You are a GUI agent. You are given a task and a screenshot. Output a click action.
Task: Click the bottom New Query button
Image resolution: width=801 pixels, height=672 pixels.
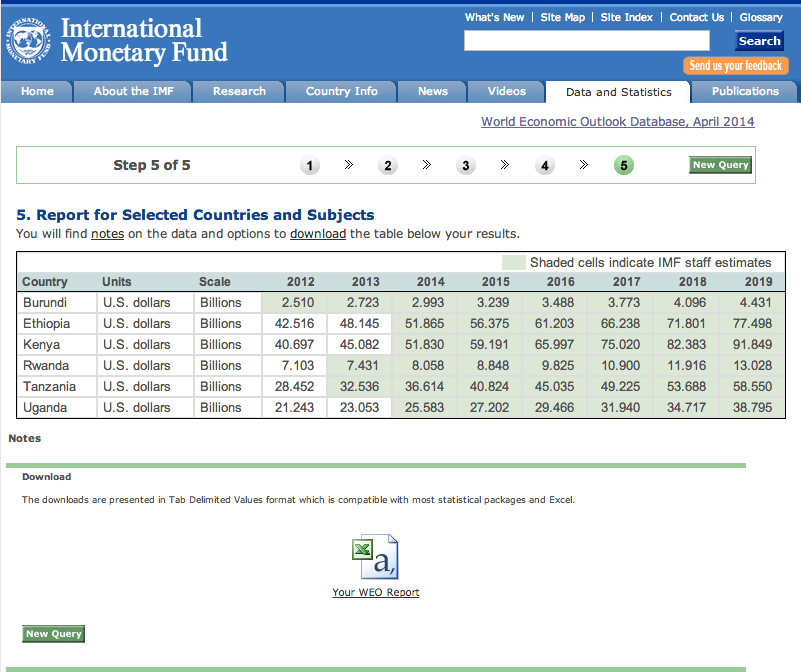click(53, 633)
